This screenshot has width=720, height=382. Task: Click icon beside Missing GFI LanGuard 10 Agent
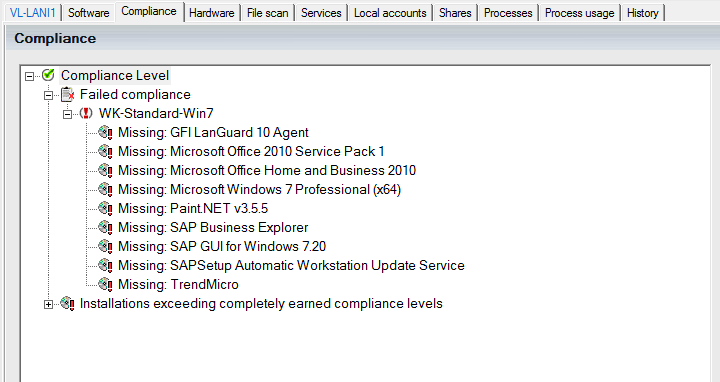106,132
